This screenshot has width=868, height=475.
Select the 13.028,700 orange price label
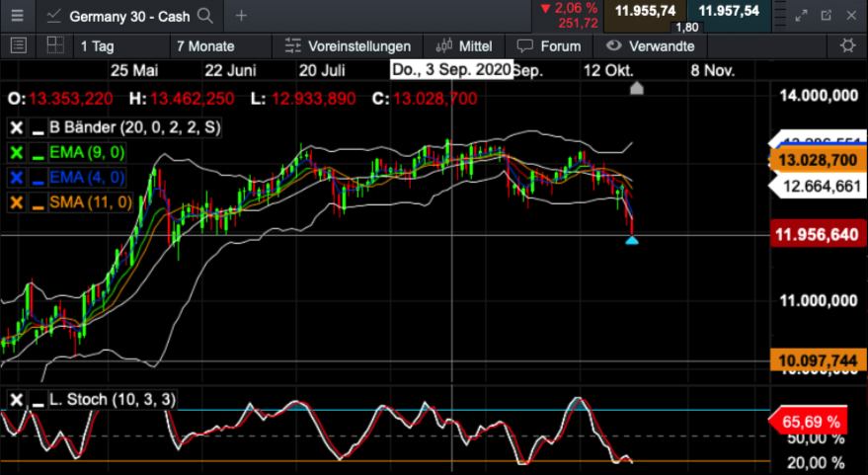[x=818, y=161]
